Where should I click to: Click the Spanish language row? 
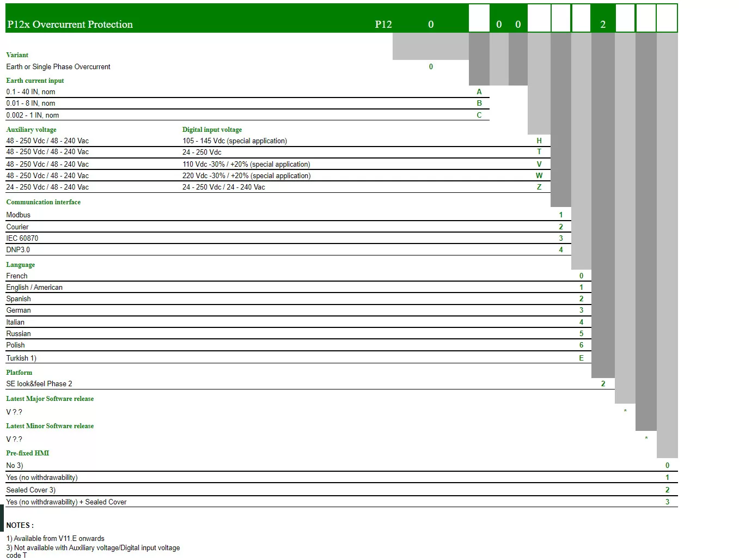(x=298, y=299)
